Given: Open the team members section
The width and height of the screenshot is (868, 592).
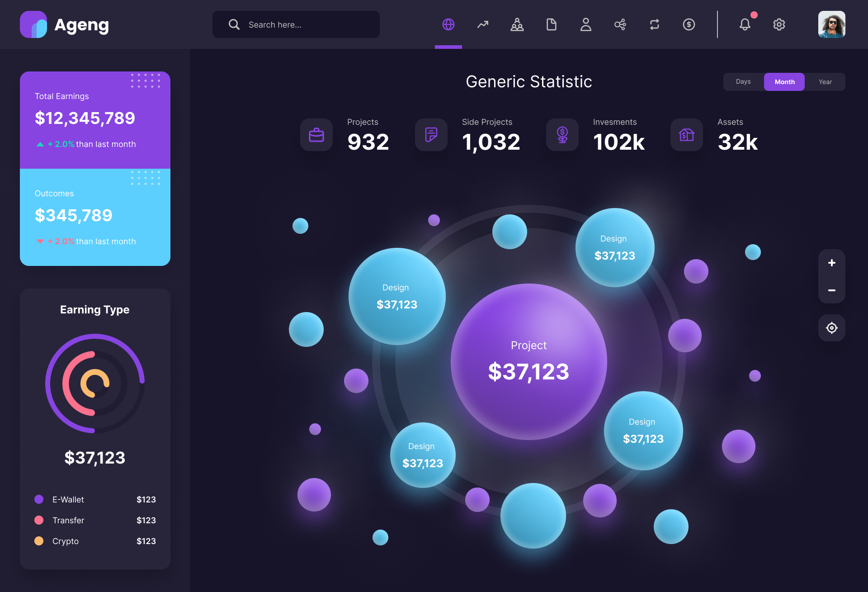Looking at the screenshot, I should 517,24.
